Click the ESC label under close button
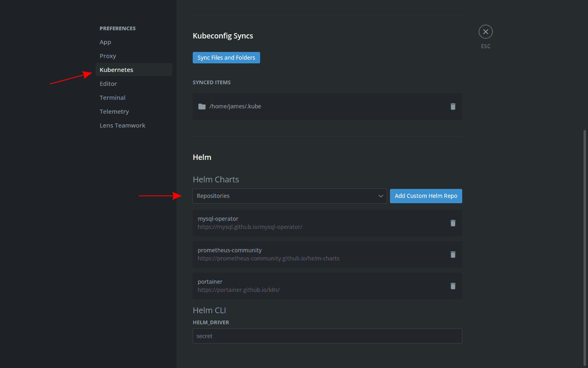588x368 pixels. (486, 46)
